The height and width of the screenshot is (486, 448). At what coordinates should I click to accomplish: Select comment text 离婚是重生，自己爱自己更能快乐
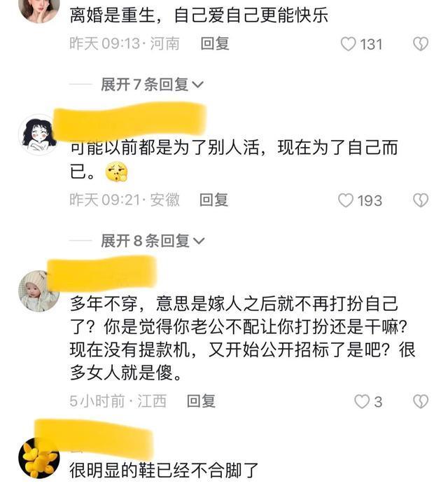point(199,15)
